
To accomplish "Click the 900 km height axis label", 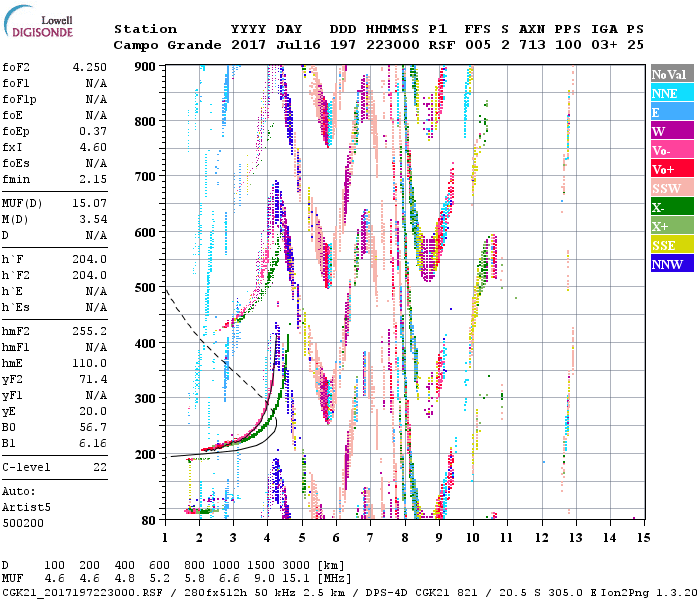I will click(x=146, y=66).
